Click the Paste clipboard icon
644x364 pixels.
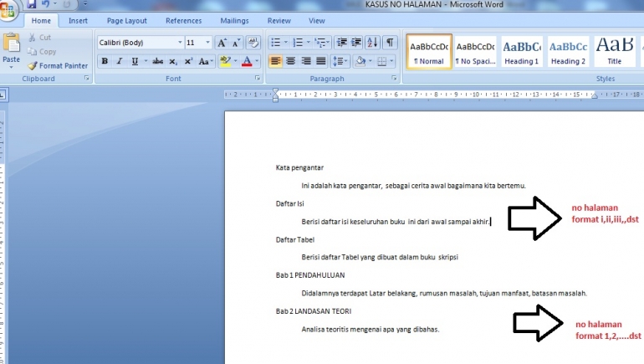pyautogui.click(x=11, y=44)
